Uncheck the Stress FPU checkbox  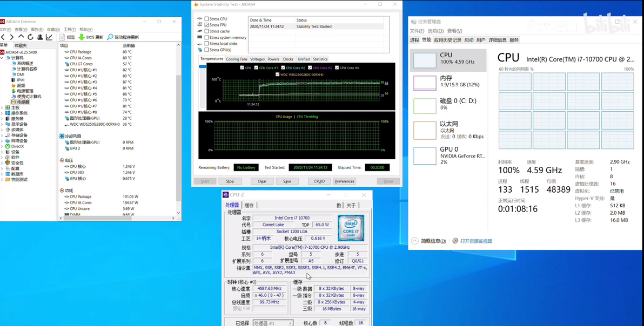tap(206, 25)
